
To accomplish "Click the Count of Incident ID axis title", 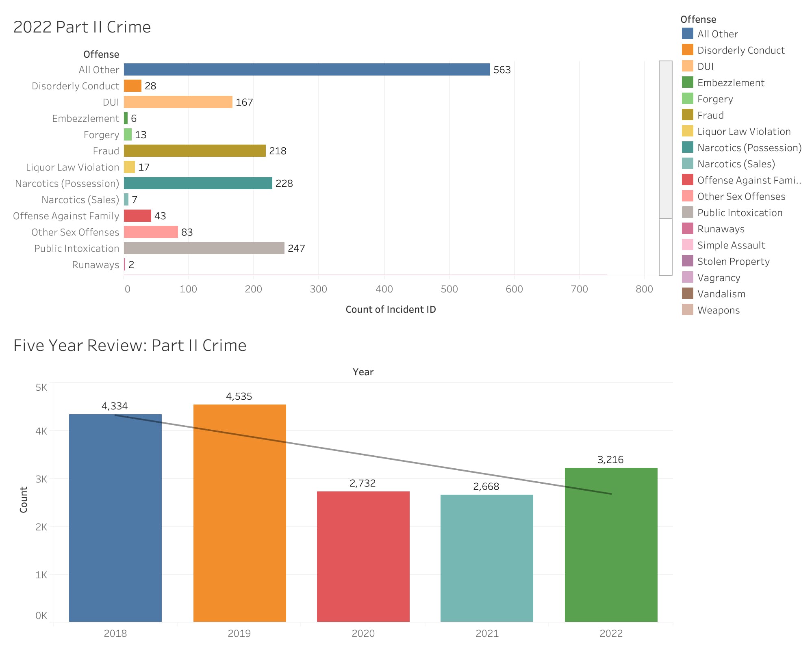I will pos(390,309).
